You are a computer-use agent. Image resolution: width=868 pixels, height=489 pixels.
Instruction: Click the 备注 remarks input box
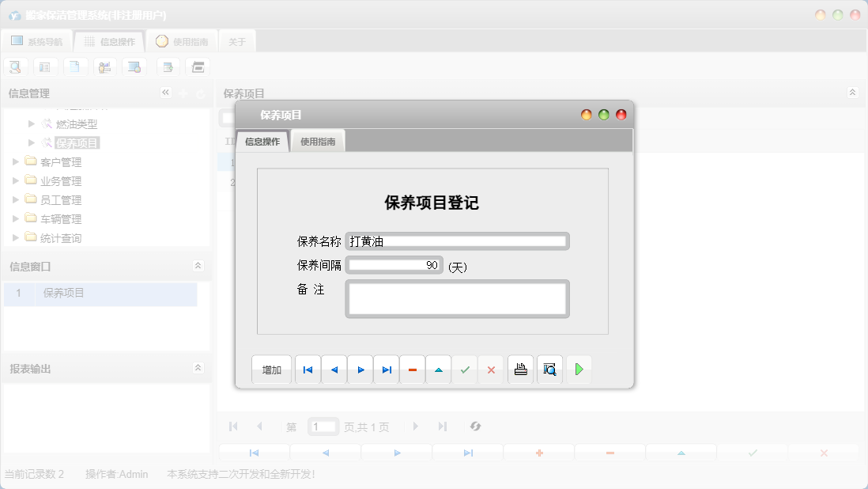(x=457, y=299)
